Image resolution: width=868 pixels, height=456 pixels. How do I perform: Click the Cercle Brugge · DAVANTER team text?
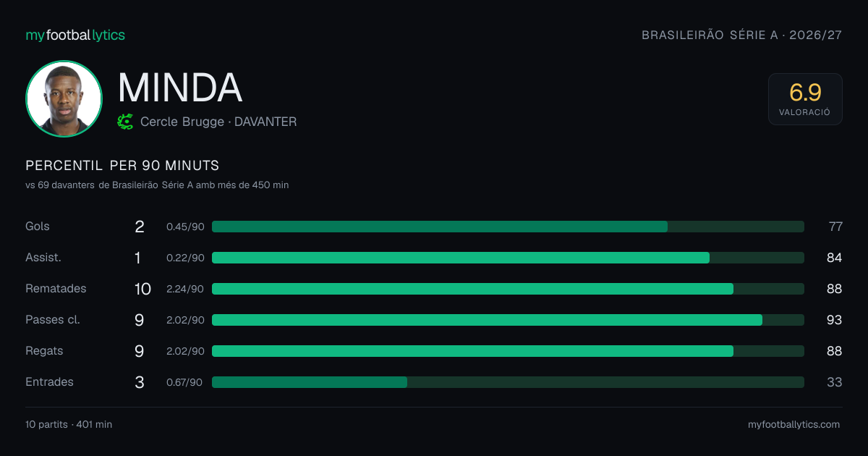pos(218,122)
